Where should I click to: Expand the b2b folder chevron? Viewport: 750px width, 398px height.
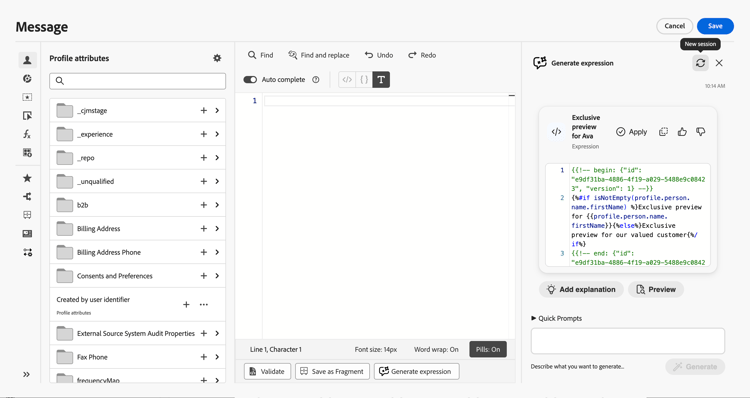coord(217,205)
